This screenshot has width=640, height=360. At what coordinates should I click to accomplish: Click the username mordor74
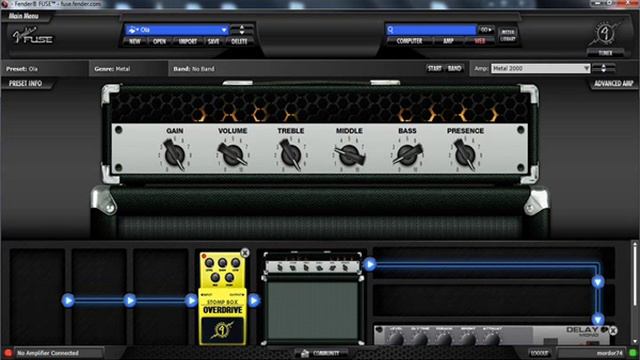(x=610, y=353)
